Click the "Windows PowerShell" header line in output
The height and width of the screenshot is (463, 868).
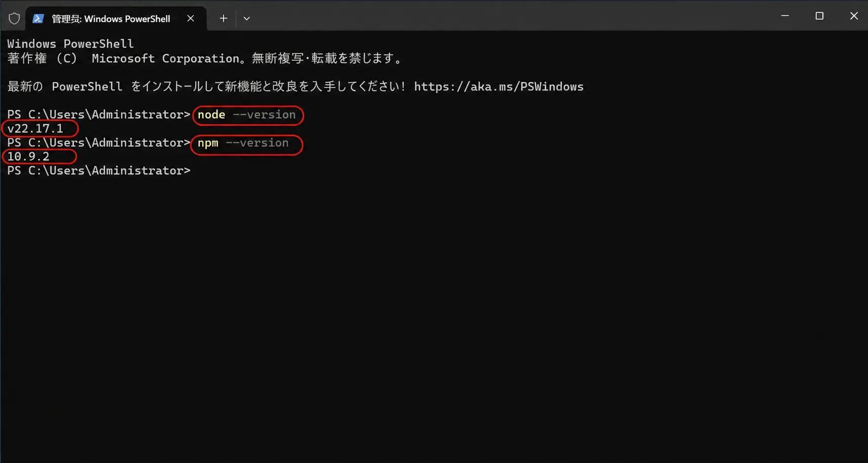click(x=70, y=44)
